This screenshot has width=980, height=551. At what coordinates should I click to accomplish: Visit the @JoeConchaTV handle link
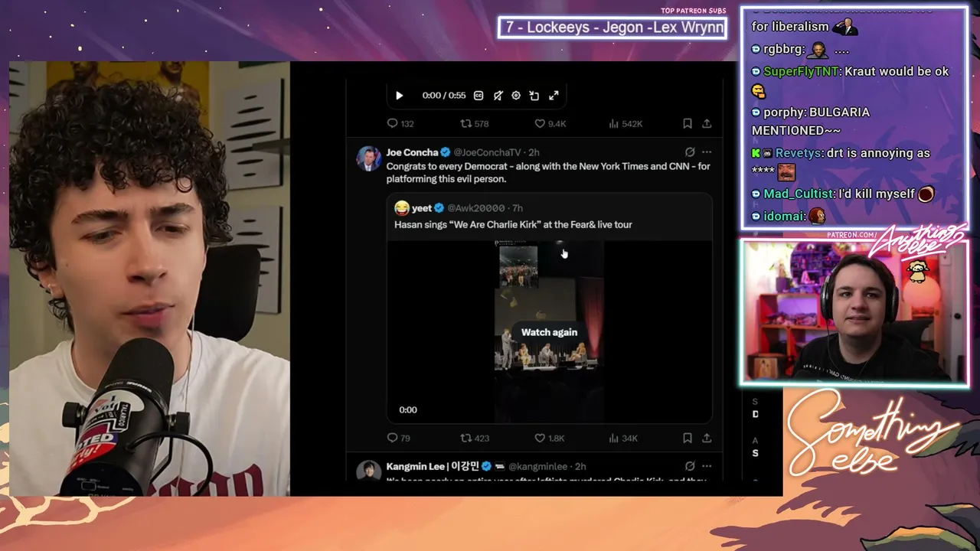[487, 152]
